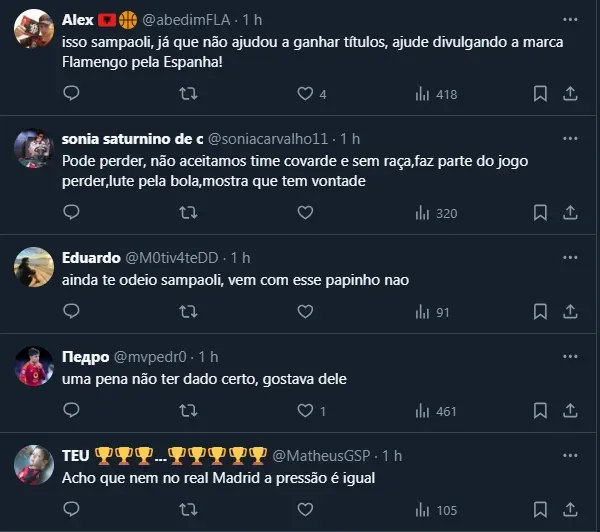Bookmark Alex's tweet
The image size is (600, 532).
click(x=540, y=93)
